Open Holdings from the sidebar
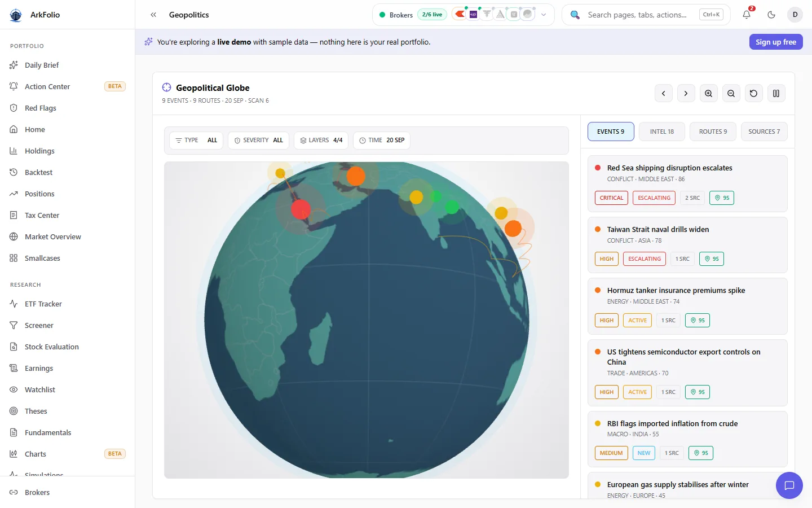Viewport: 812px width, 508px height. click(68, 151)
